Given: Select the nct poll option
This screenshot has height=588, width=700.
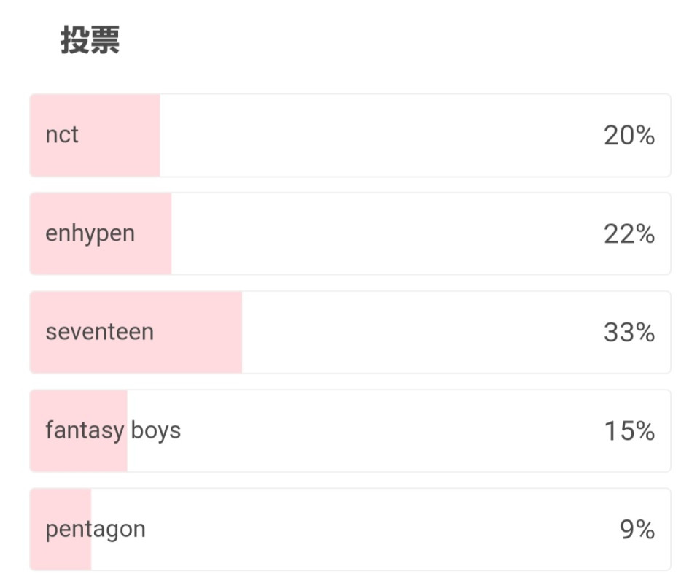Looking at the screenshot, I should pyautogui.click(x=350, y=136).
